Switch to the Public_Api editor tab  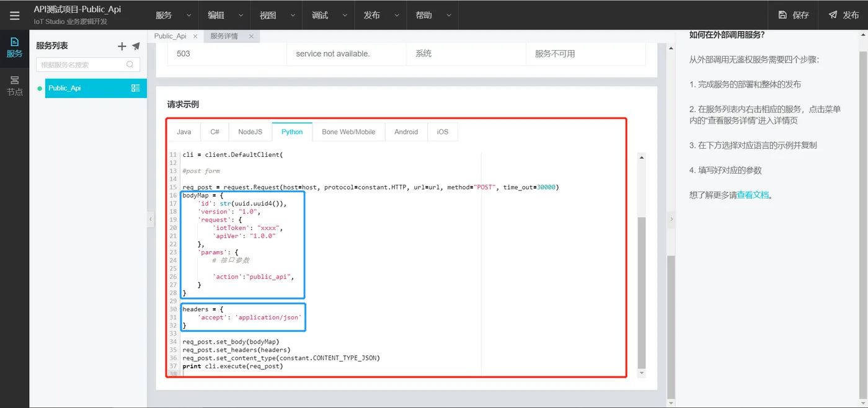coord(170,36)
